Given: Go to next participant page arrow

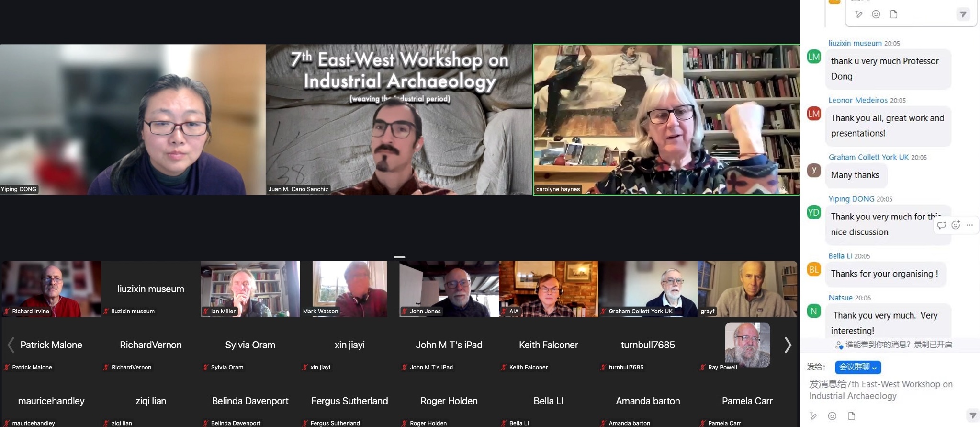Looking at the screenshot, I should coord(788,345).
